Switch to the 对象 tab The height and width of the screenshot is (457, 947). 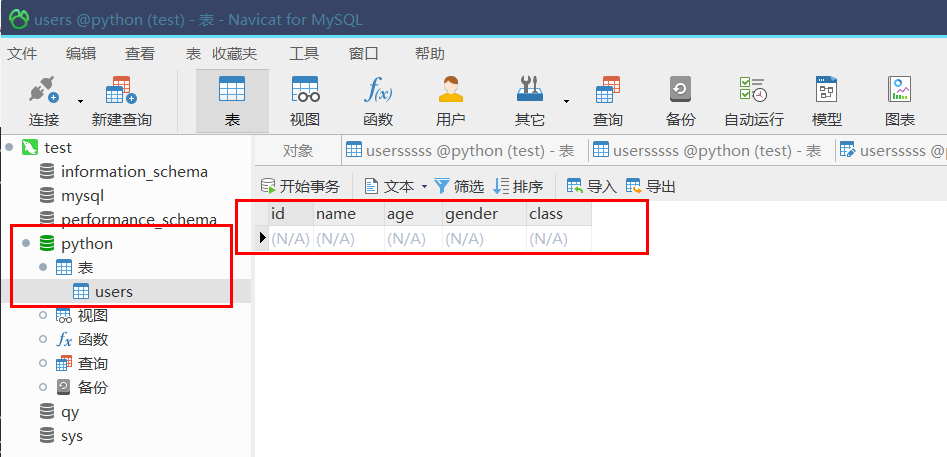(x=297, y=151)
